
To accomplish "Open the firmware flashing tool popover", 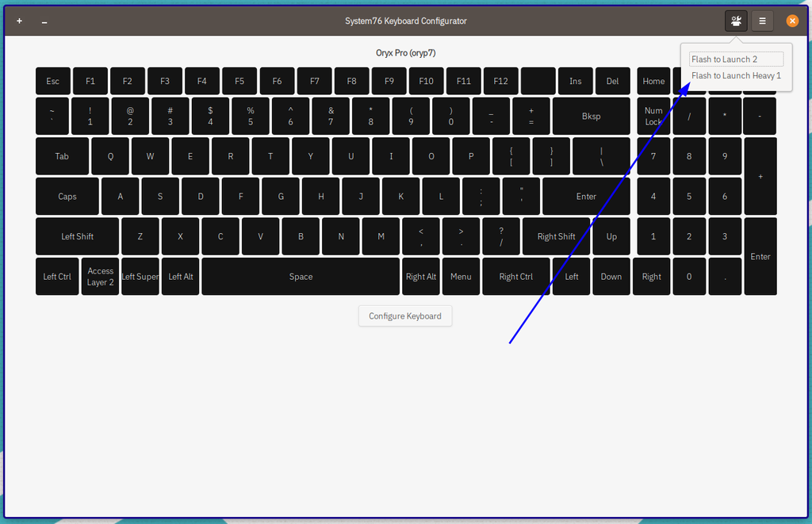I will click(736, 21).
